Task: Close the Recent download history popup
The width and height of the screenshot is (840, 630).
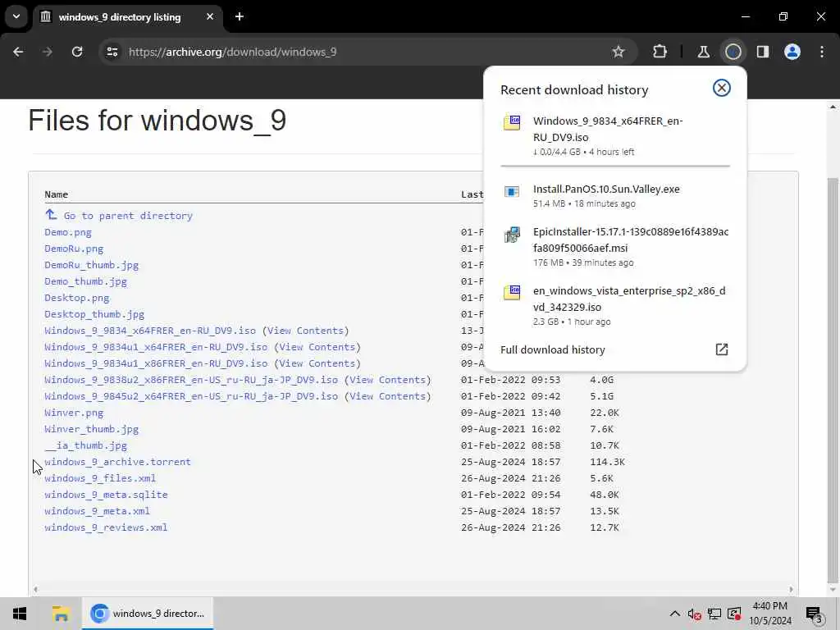Action: (x=722, y=88)
